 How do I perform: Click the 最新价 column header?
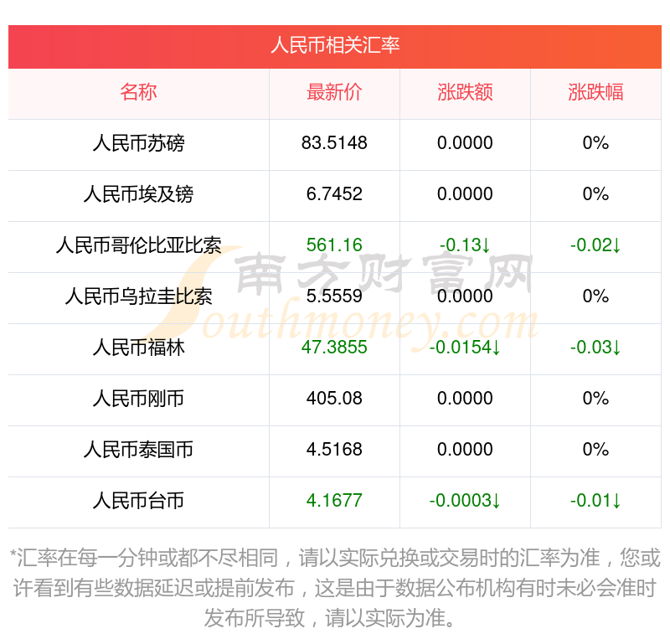click(334, 92)
